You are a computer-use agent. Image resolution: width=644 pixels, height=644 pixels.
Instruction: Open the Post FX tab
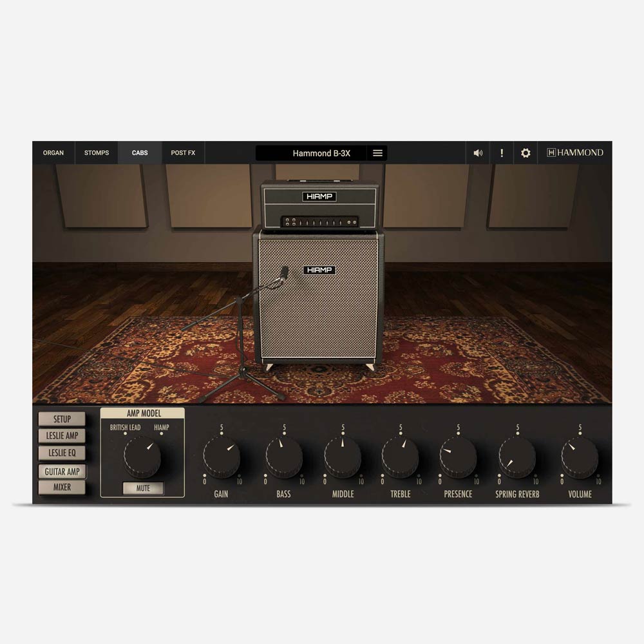(x=183, y=153)
